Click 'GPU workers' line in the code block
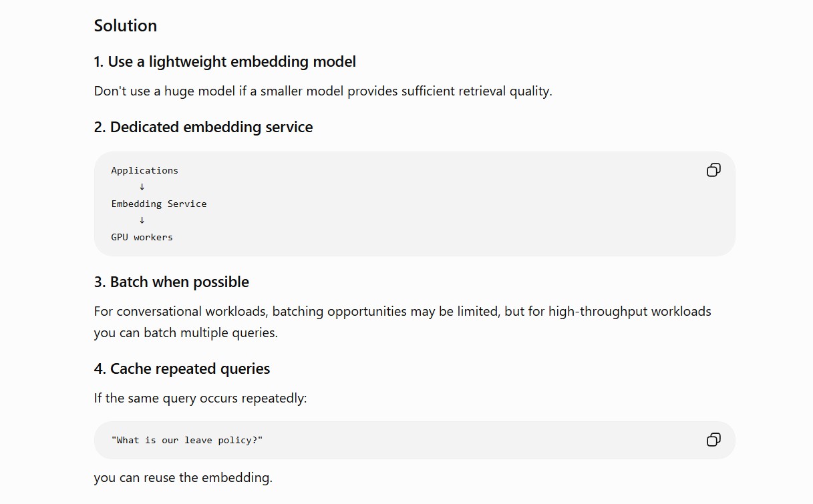 [142, 237]
